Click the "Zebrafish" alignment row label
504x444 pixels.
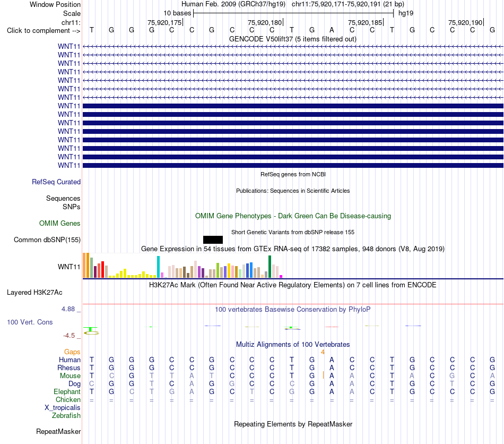pos(66,416)
